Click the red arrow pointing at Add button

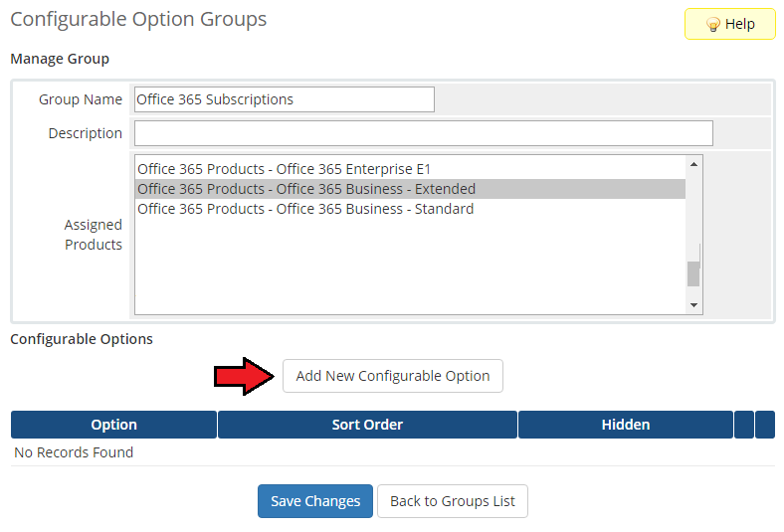click(x=243, y=376)
